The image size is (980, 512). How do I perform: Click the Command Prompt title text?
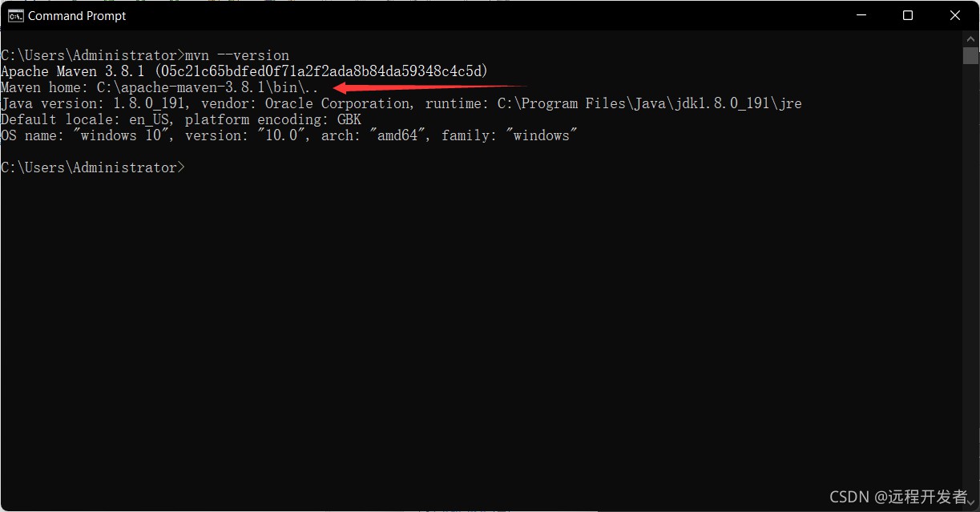(77, 15)
